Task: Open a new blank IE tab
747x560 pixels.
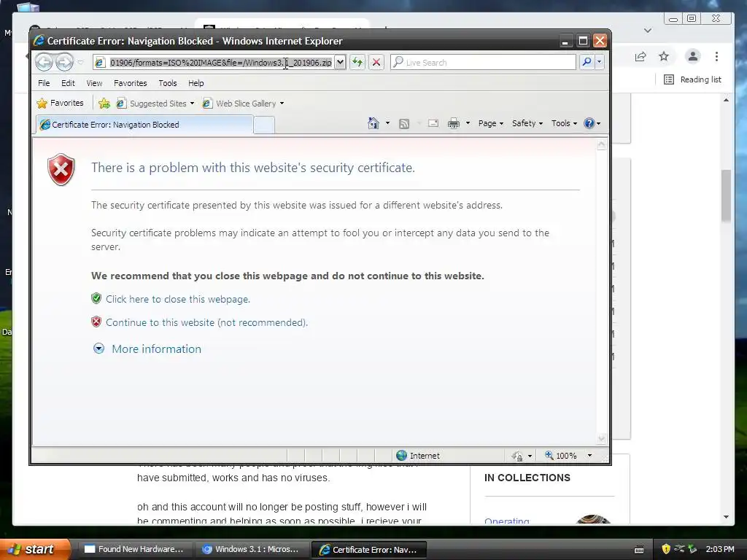Action: (264, 125)
